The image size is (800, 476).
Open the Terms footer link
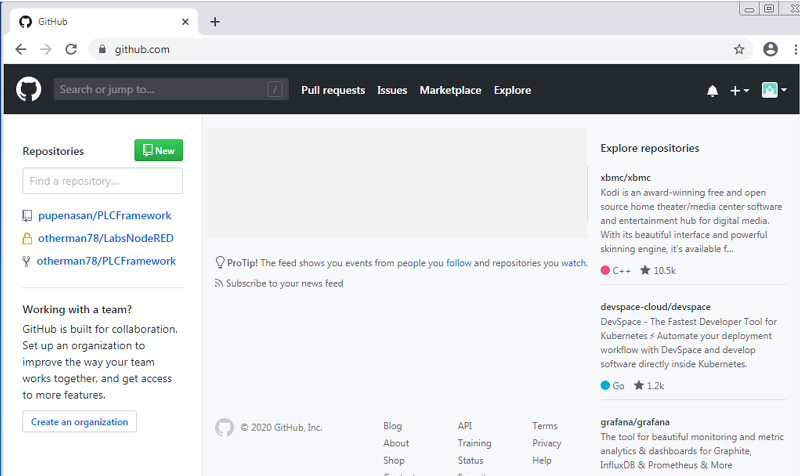click(x=545, y=426)
